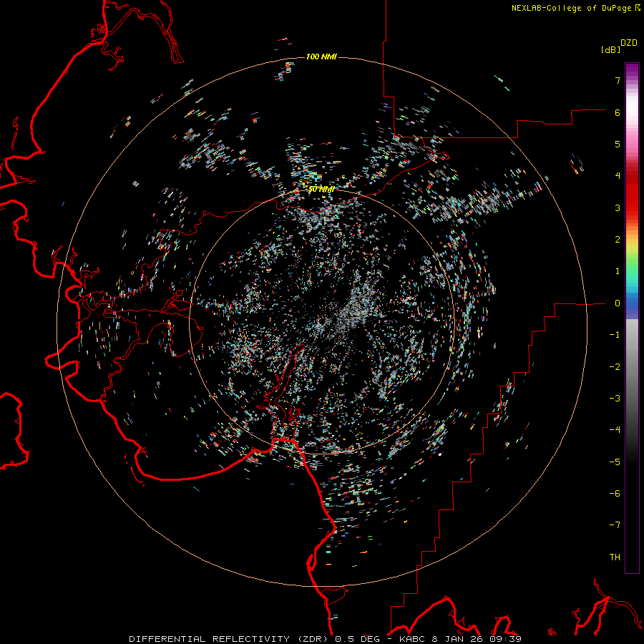Click the KABC station identifier in the caption

pyautogui.click(x=414, y=639)
